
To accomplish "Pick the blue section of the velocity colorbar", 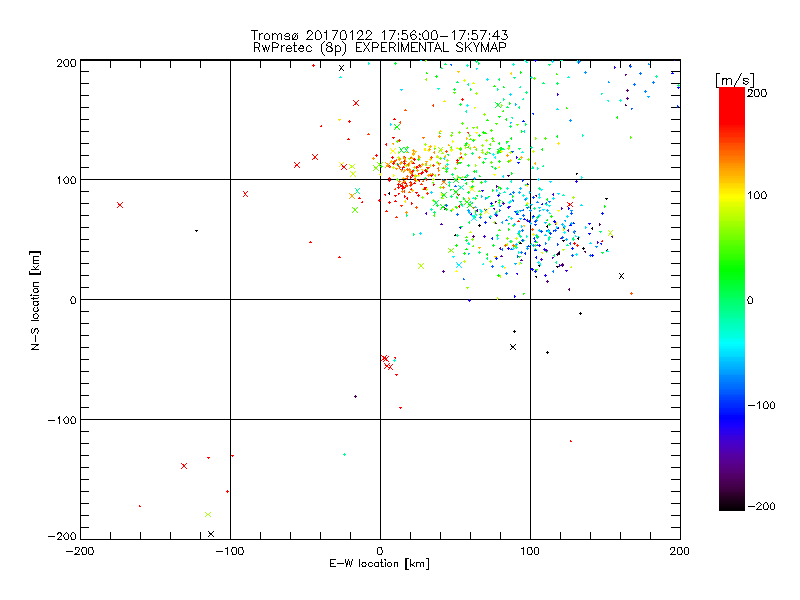I will coord(732,413).
